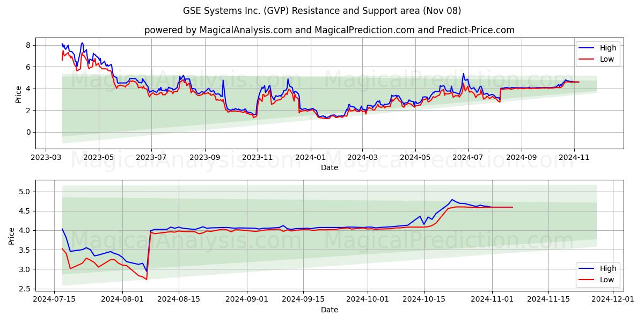Click the 'Date' axis label under top chart

coord(330,167)
